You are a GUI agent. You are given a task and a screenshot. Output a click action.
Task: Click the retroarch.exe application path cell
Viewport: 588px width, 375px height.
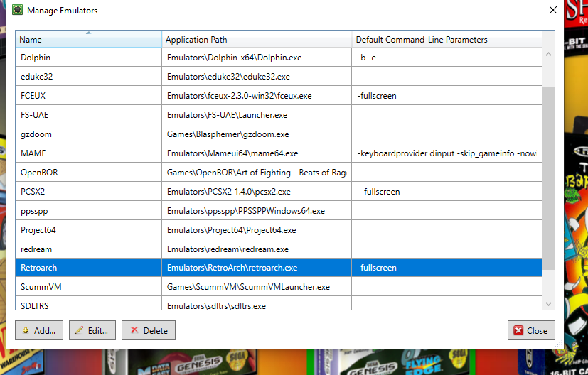click(x=257, y=268)
